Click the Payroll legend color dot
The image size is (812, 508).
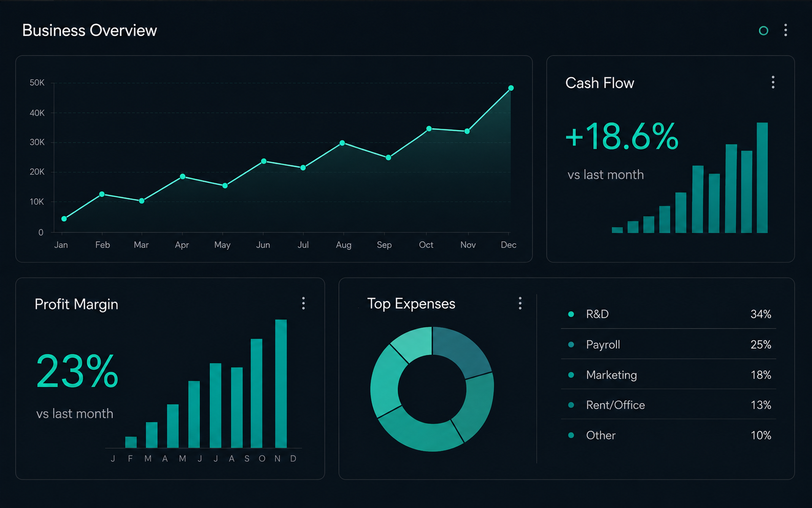click(571, 345)
